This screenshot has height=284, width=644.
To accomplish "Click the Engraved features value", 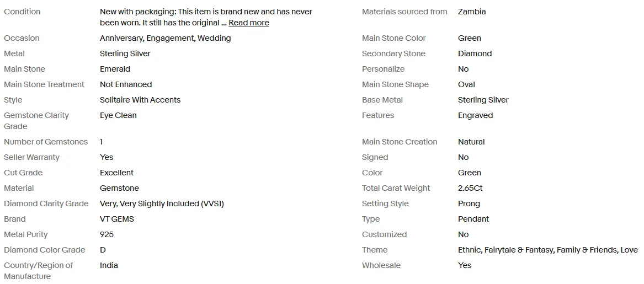I will click(475, 115).
